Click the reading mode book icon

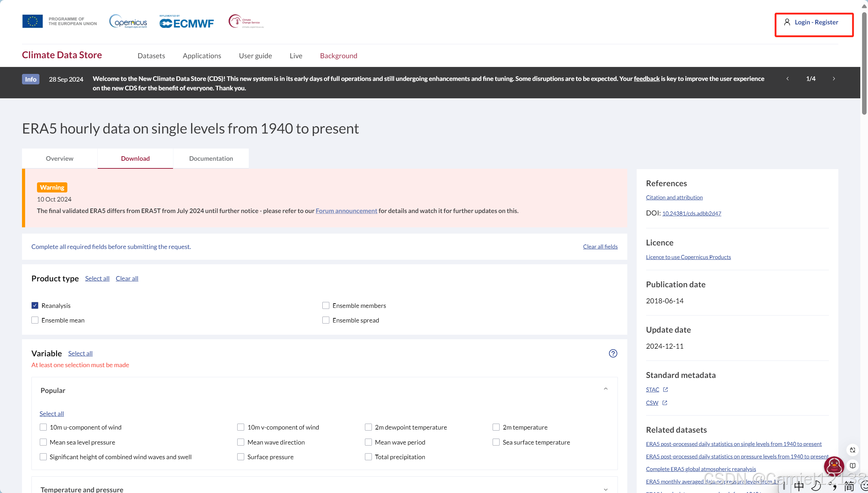tap(853, 466)
